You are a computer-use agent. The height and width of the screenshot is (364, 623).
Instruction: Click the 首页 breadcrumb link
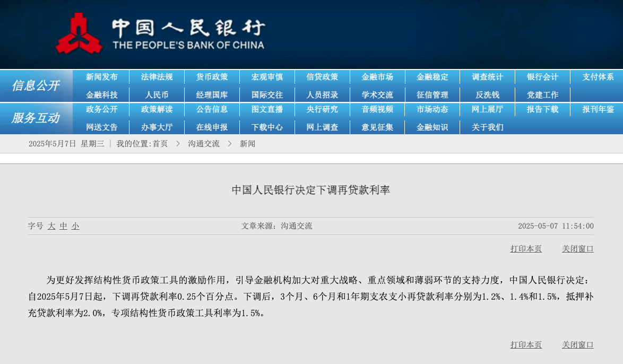(160, 144)
